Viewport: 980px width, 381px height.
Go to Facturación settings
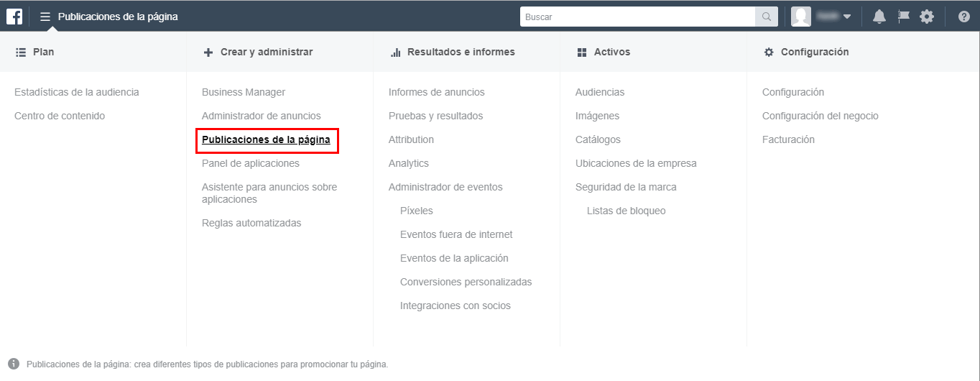click(788, 139)
